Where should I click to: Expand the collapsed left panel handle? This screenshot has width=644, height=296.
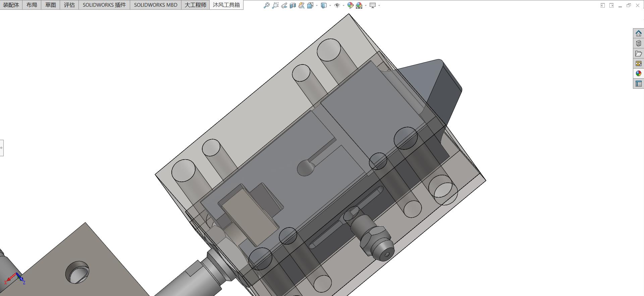click(x=2, y=148)
